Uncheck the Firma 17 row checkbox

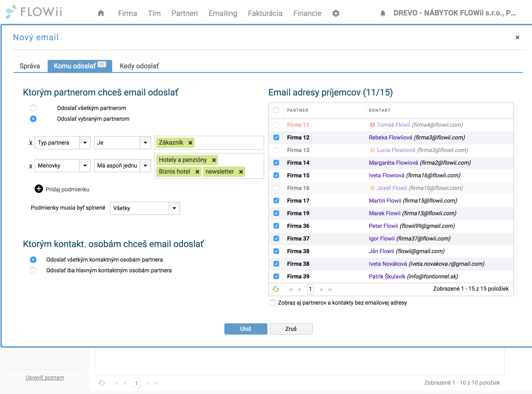click(276, 201)
